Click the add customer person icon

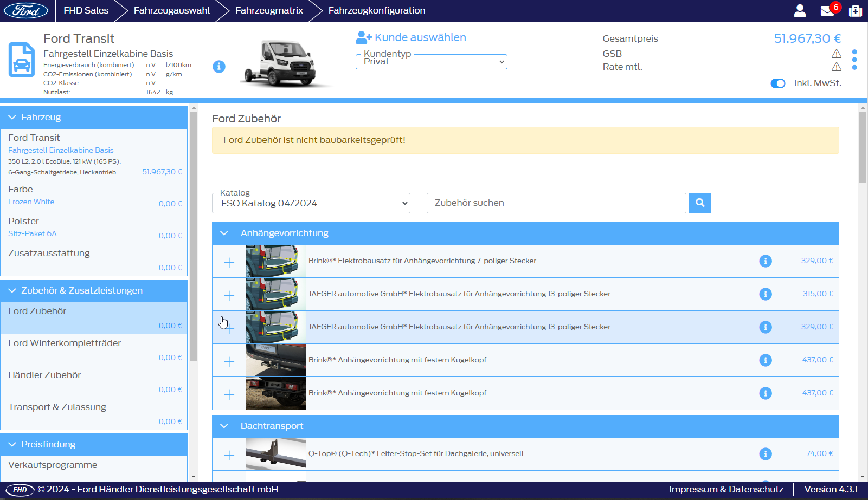[x=363, y=37]
